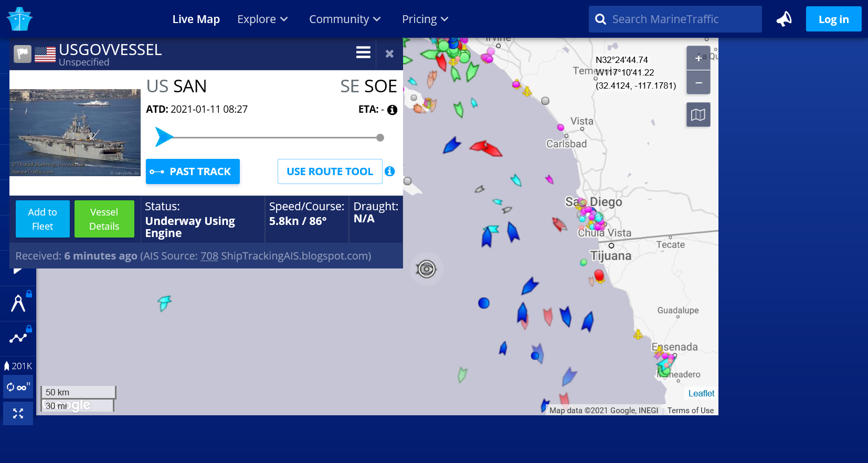
Task: Click the 201K vessels count indicator
Action: 18,366
